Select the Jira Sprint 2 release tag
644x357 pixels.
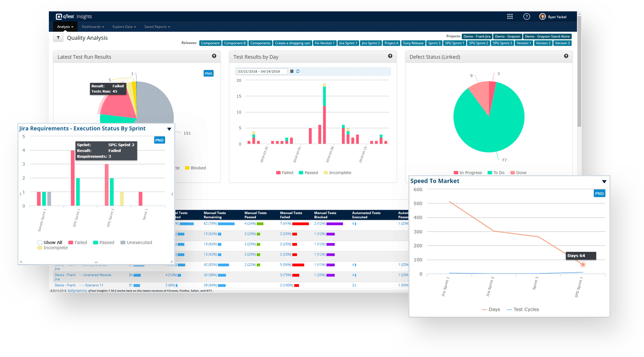pos(371,43)
